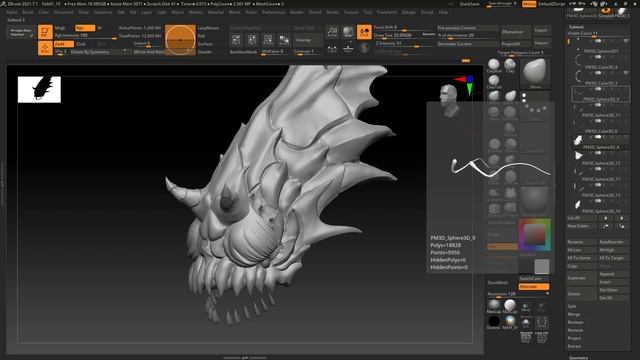Viewport: 640px width, 360px height.
Task: Open the Document menu
Action: click(x=64, y=12)
